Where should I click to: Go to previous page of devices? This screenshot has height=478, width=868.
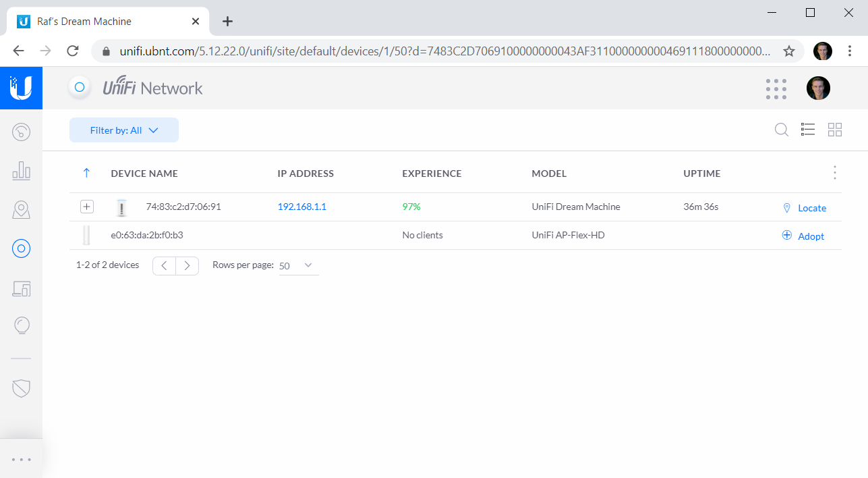click(165, 266)
